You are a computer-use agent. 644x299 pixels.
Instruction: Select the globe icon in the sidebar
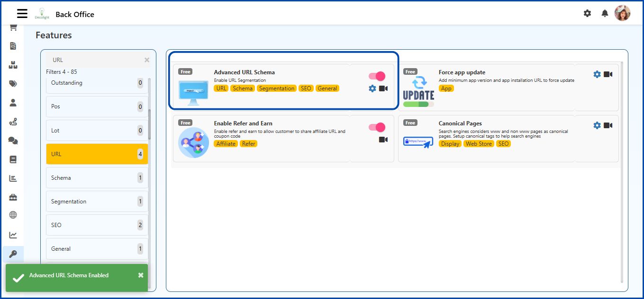click(13, 215)
